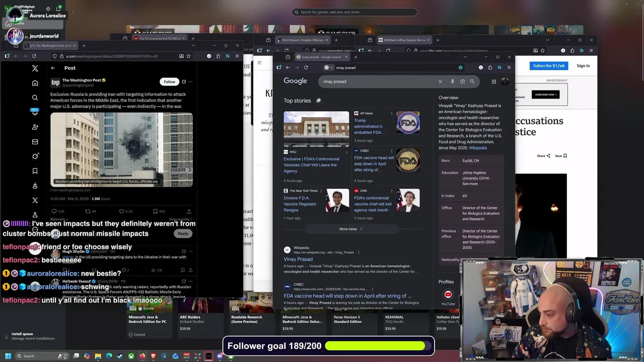644x362 pixels.
Task: Start Google voice search via microphone
Action: coord(452,81)
